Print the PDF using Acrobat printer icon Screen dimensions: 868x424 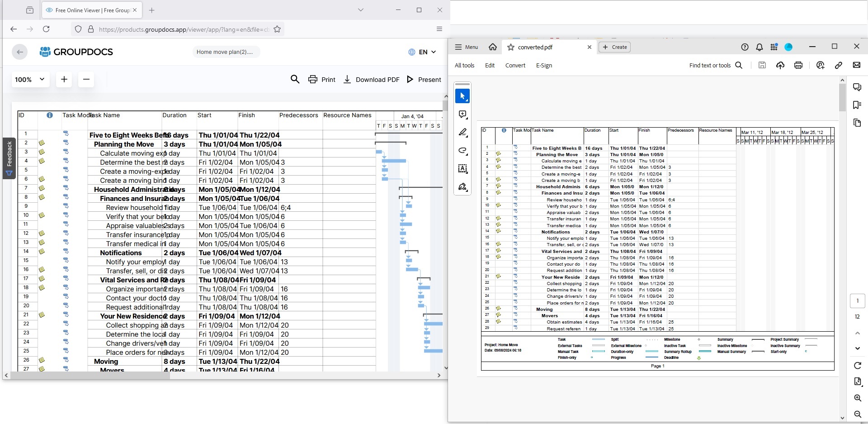(798, 66)
